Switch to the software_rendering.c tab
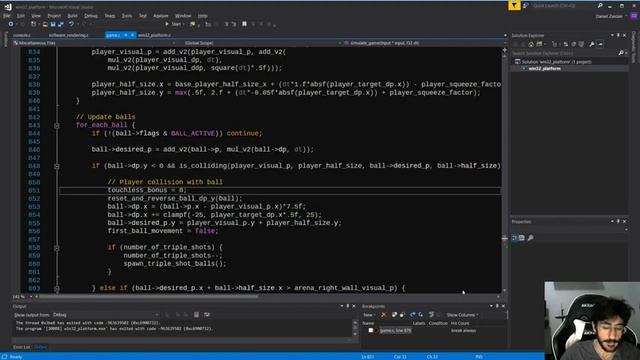This screenshot has width=640, height=360. (68, 36)
